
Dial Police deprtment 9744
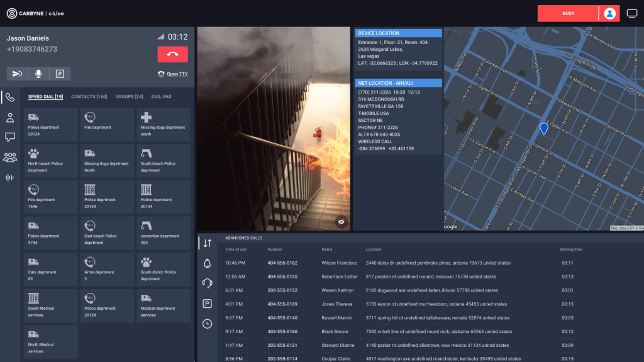tap(51, 233)
